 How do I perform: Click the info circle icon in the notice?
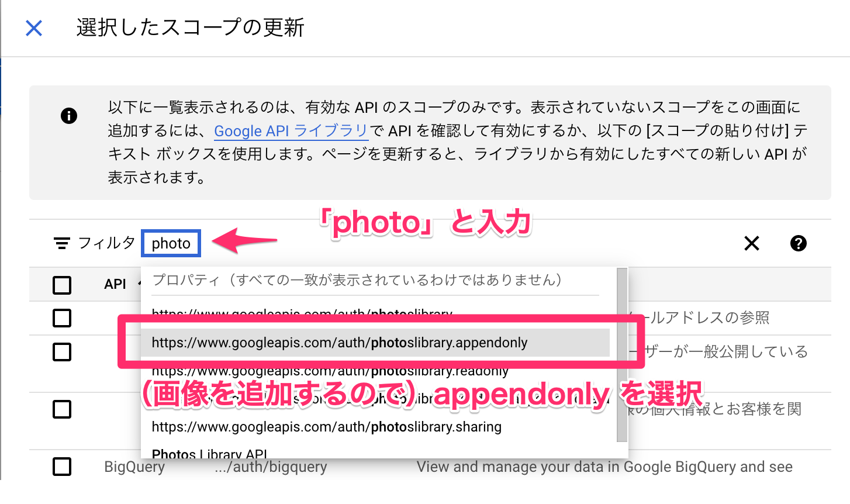coord(69,116)
